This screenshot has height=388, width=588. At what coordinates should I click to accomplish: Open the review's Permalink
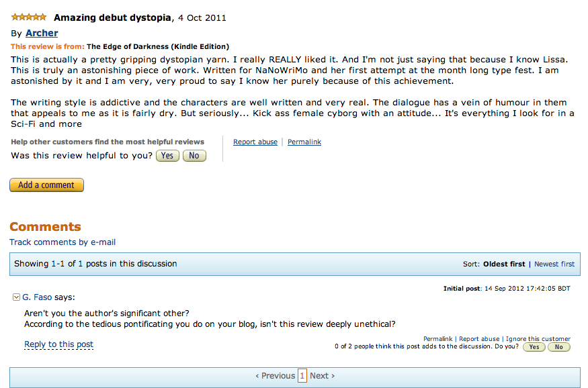point(304,142)
